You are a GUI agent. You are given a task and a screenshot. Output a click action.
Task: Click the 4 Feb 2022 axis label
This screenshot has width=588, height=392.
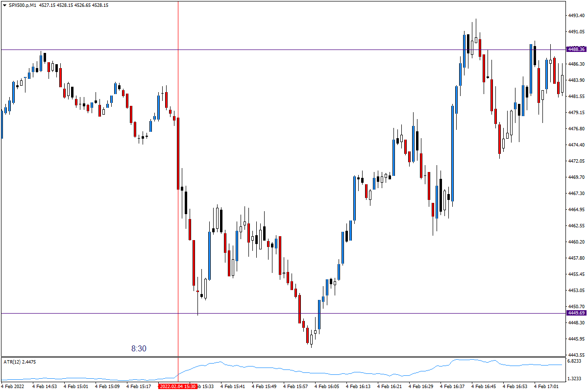tap(12, 386)
